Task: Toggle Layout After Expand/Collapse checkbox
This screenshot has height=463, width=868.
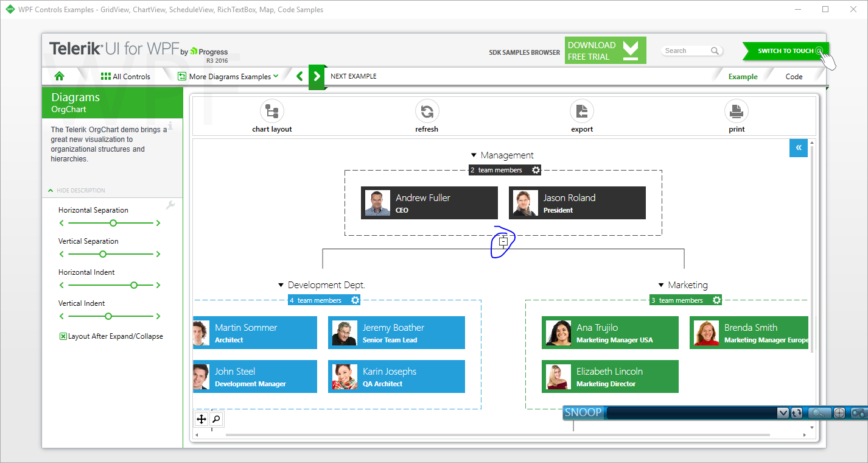Action: coord(63,336)
